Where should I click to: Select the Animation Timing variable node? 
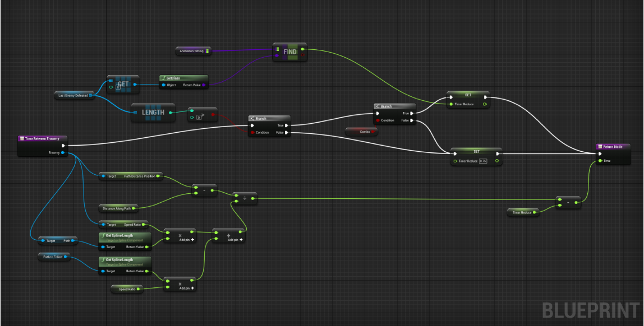point(192,51)
